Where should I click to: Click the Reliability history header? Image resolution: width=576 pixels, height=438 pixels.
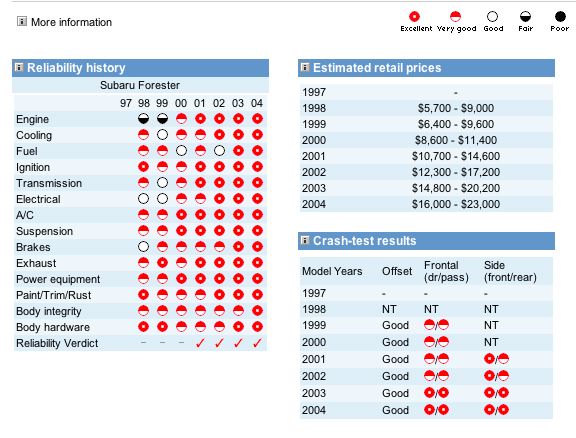(140, 68)
